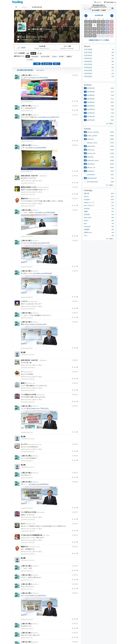Select calendar day 25
The height and width of the screenshot is (644, 129).
coord(99,32)
